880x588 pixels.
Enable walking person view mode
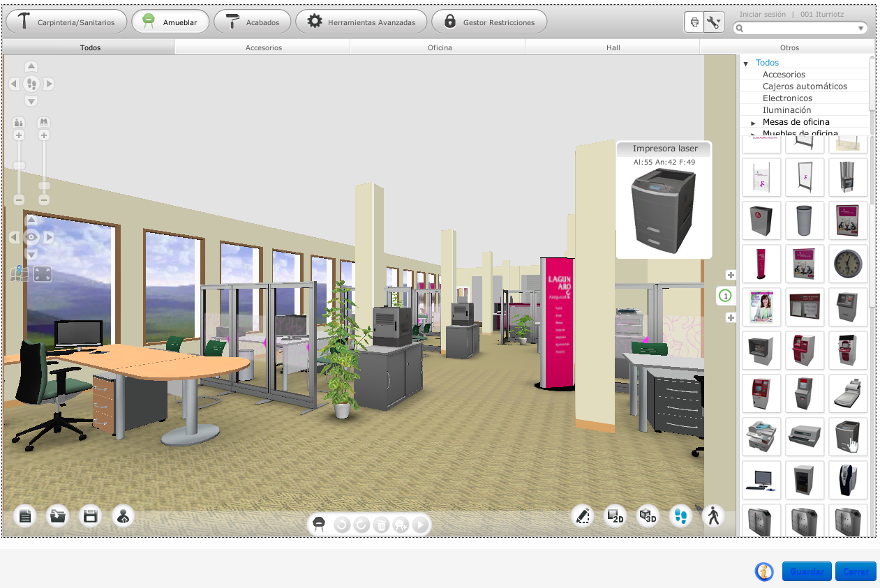tap(713, 516)
